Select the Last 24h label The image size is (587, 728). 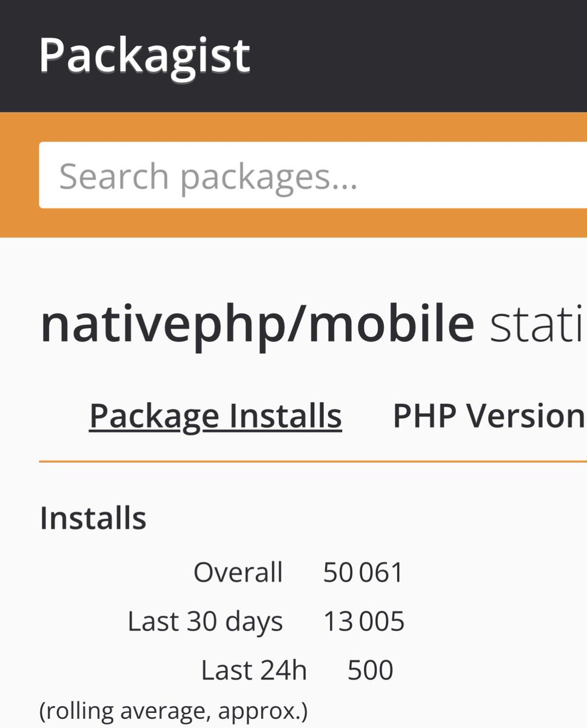coord(253,670)
